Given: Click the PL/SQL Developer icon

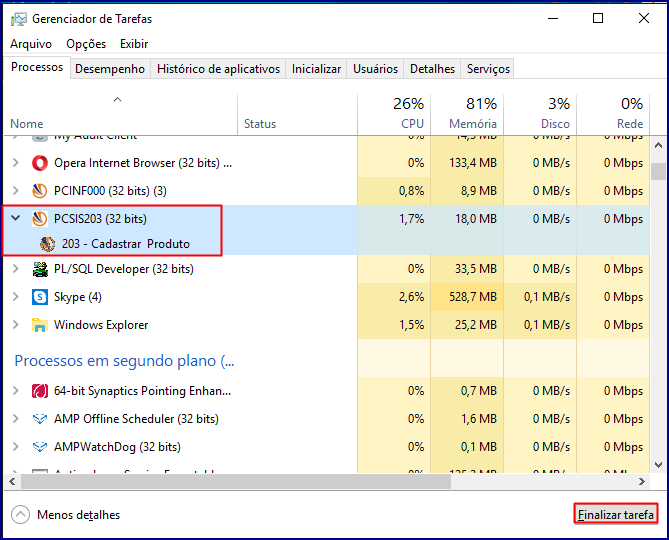Looking at the screenshot, I should point(40,269).
